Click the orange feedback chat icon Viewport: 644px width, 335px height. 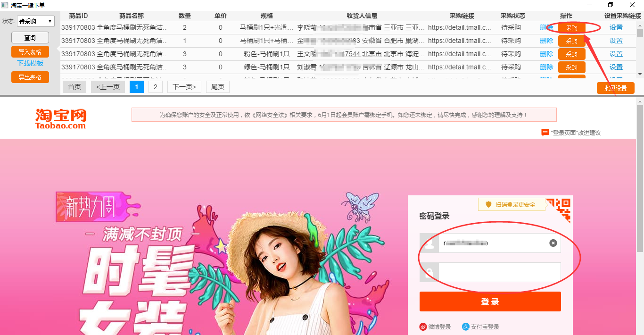click(x=545, y=133)
